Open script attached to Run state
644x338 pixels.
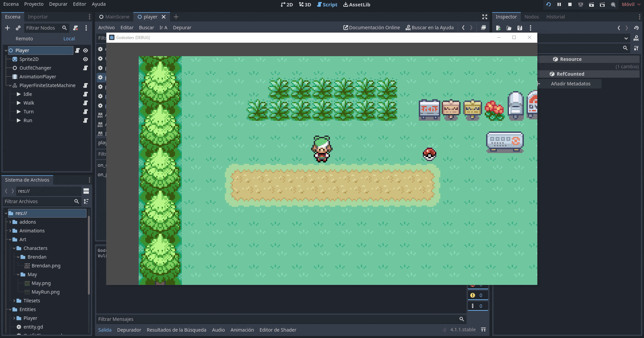(86, 120)
